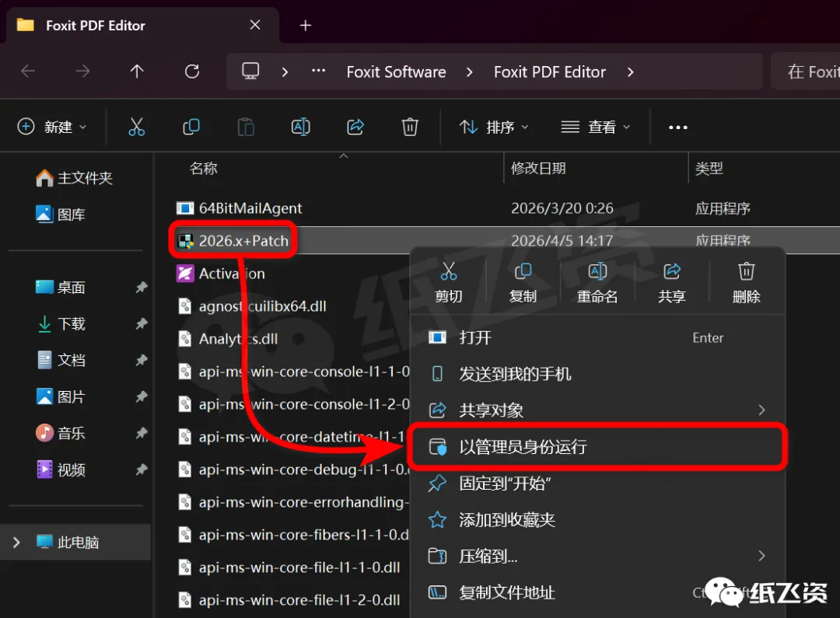The height and width of the screenshot is (618, 840).
Task: Open 下载 in sidebar
Action: click(x=60, y=323)
